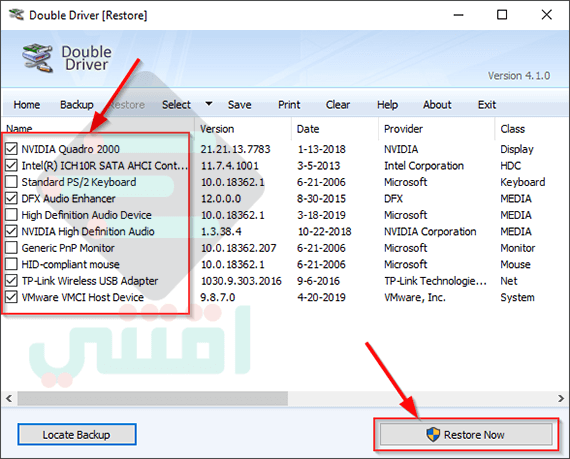Click the Display class cell
Image resolution: width=570 pixels, height=459 pixels.
(x=517, y=149)
